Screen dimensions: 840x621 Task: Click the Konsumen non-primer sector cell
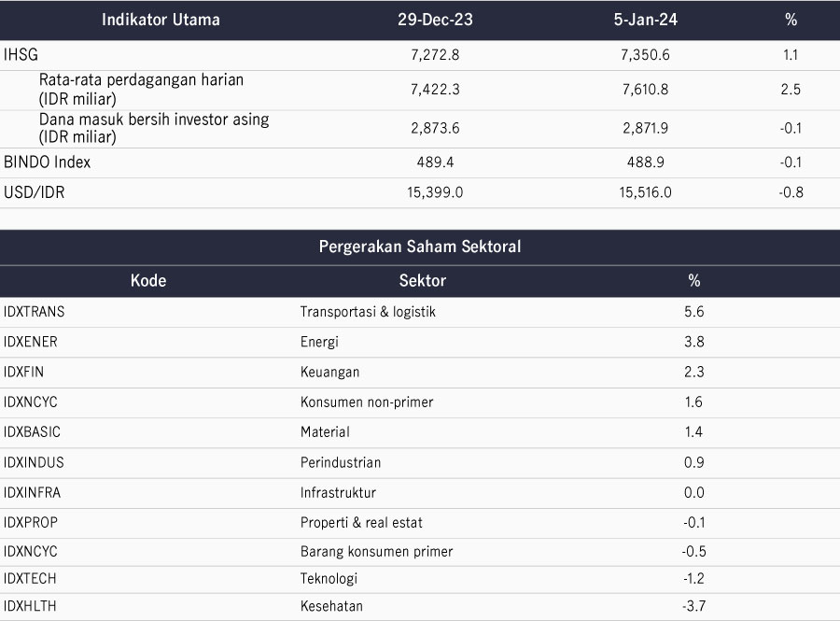[367, 402]
